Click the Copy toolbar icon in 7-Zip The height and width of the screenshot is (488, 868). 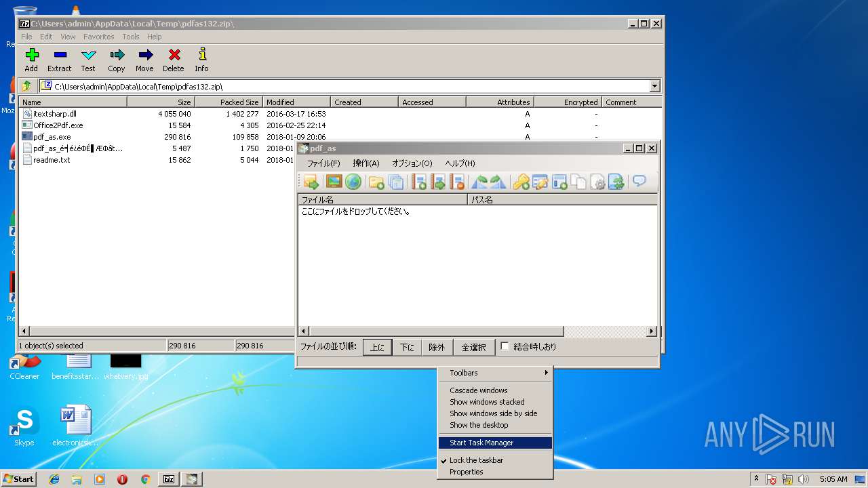click(117, 60)
